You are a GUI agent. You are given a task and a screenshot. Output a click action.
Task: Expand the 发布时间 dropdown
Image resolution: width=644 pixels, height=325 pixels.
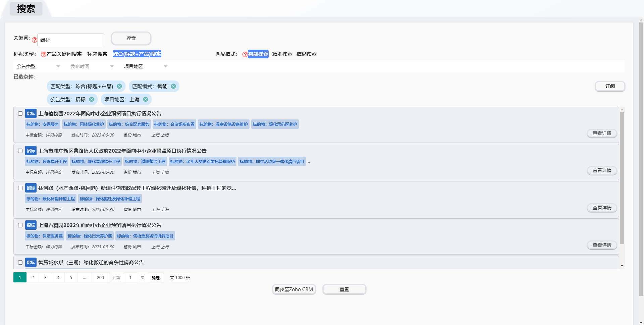point(92,66)
